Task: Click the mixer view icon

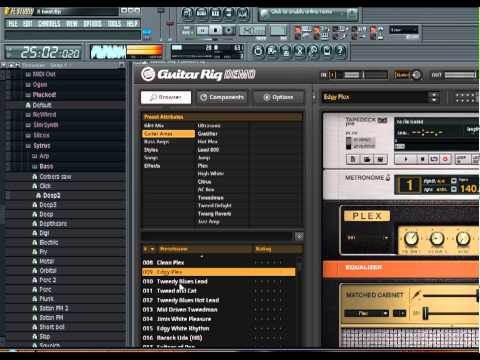Action: coord(243,13)
